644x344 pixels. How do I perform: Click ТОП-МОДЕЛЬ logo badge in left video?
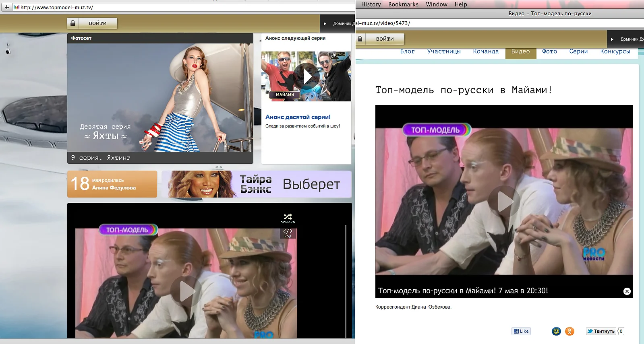tap(128, 230)
